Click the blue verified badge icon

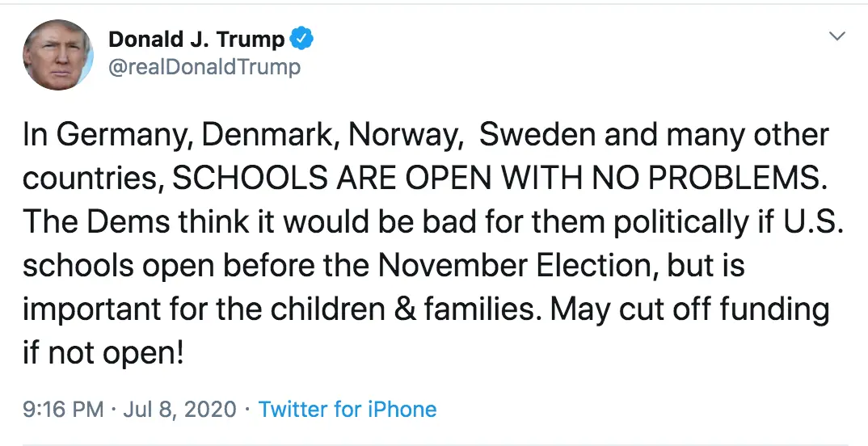point(301,40)
